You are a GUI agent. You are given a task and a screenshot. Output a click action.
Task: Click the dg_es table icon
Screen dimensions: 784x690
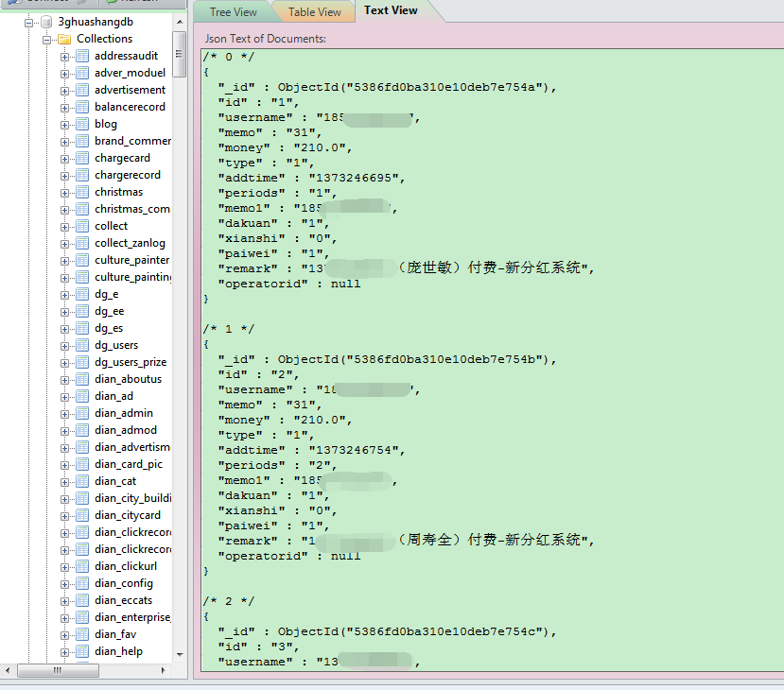82,328
